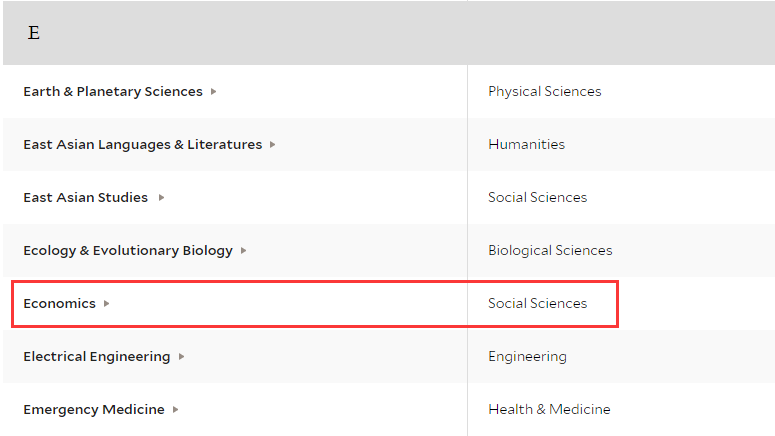Screen dimensions: 775x436
Task: Expand the East Asian Studies arrow
Action: tap(161, 198)
